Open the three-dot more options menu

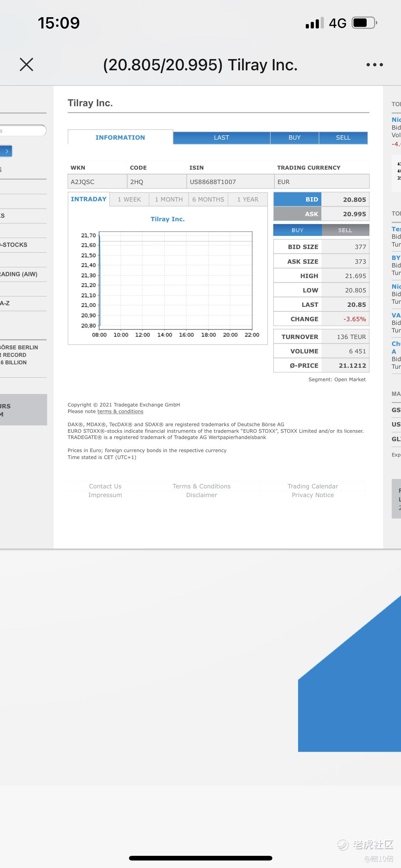pos(375,65)
